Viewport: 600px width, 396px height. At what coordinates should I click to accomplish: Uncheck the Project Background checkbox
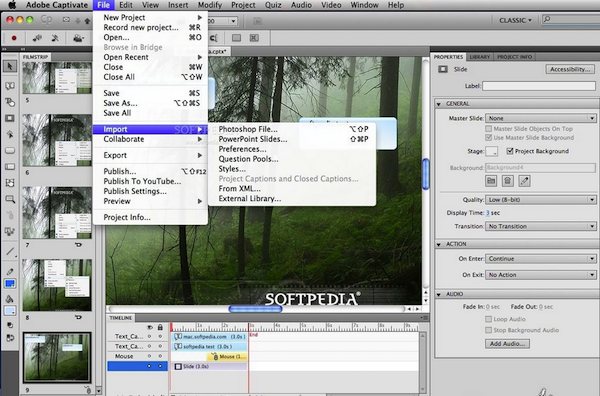pos(510,151)
